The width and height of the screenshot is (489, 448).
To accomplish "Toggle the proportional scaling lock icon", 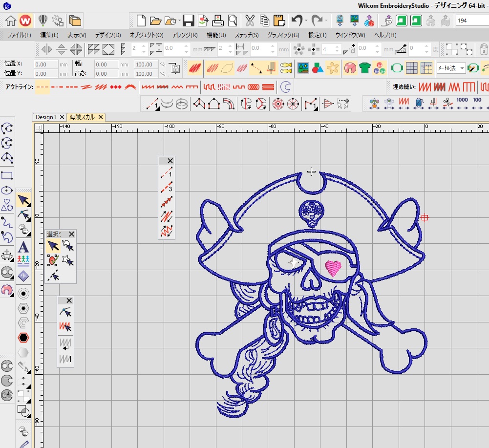I will tap(174, 68).
